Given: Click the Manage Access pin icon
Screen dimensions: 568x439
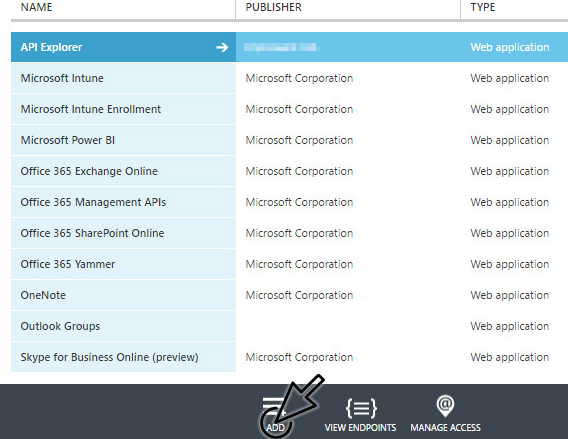Looking at the screenshot, I should (445, 406).
